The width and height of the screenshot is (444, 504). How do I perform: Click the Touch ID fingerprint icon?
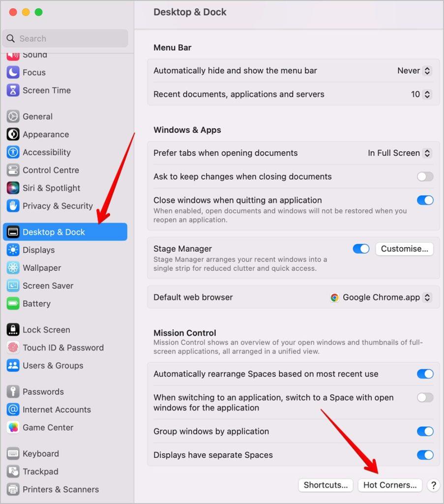(x=13, y=347)
